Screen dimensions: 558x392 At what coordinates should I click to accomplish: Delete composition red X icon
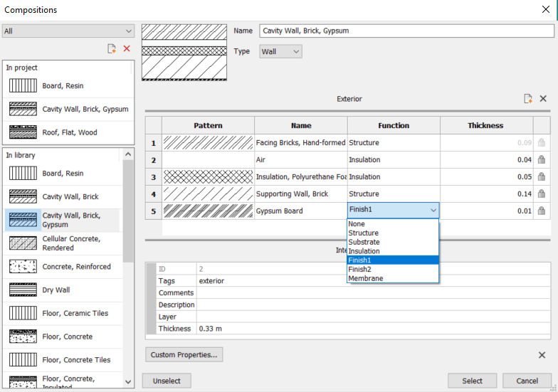pos(127,48)
